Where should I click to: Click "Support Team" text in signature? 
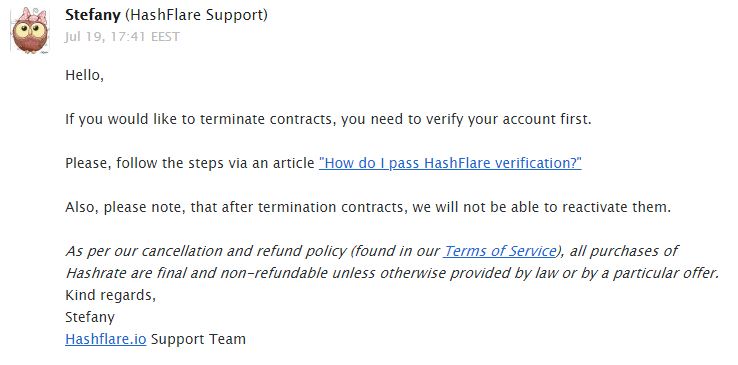[198, 339]
